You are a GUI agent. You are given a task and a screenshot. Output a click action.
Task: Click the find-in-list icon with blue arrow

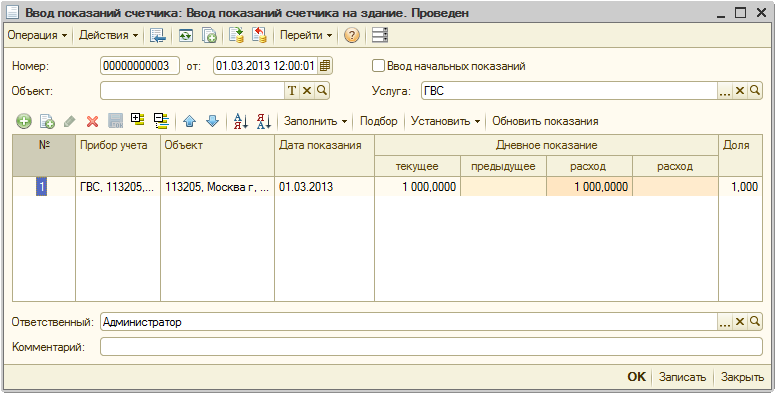point(158,35)
